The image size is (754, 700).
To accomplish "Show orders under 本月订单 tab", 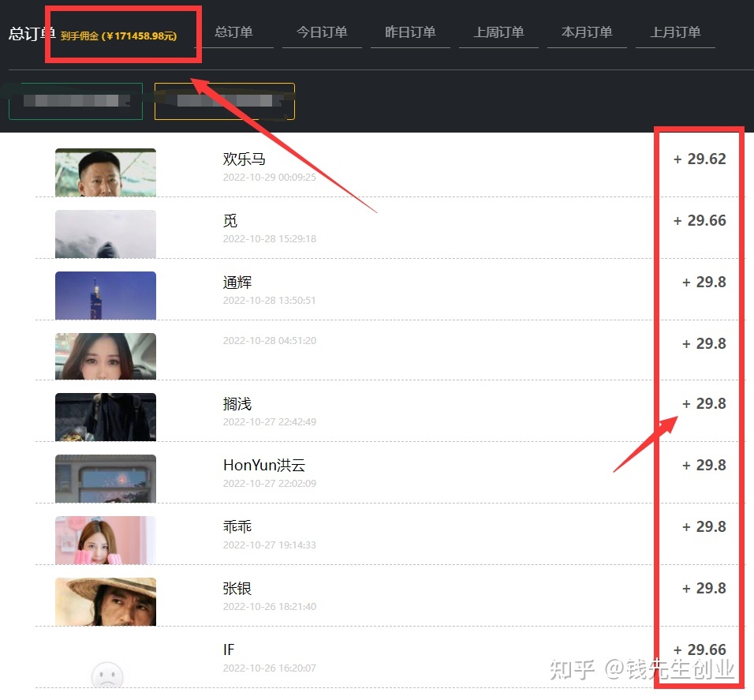I will [587, 32].
